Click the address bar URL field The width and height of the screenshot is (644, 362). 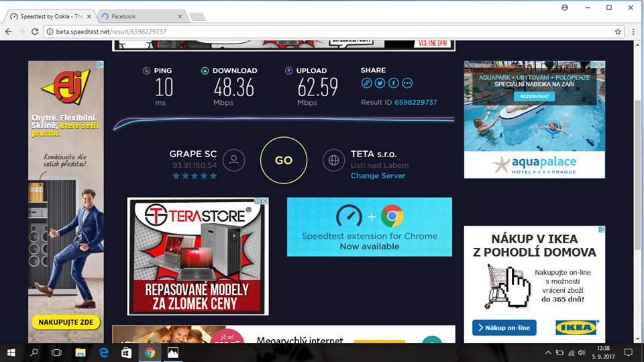pos(334,32)
